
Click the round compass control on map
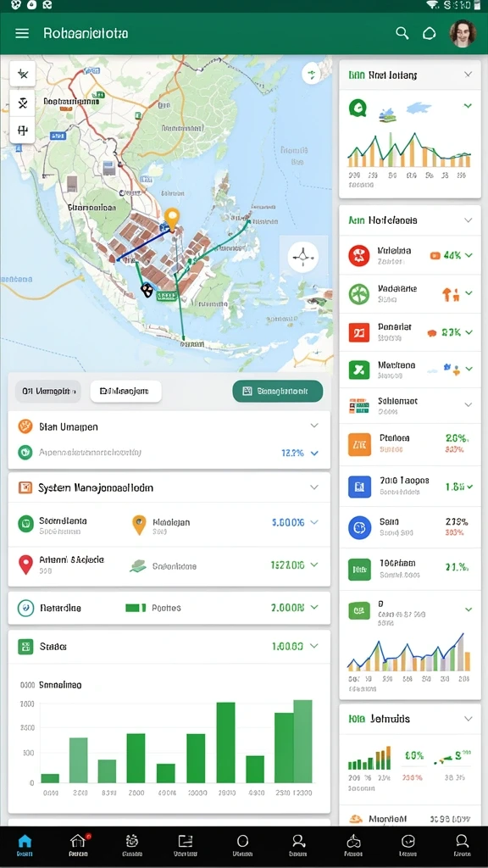(x=303, y=256)
